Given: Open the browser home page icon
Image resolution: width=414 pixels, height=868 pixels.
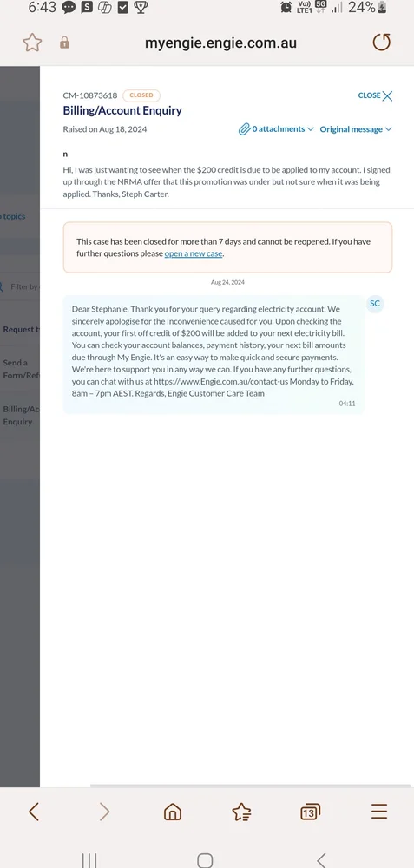Looking at the screenshot, I should click(173, 812).
